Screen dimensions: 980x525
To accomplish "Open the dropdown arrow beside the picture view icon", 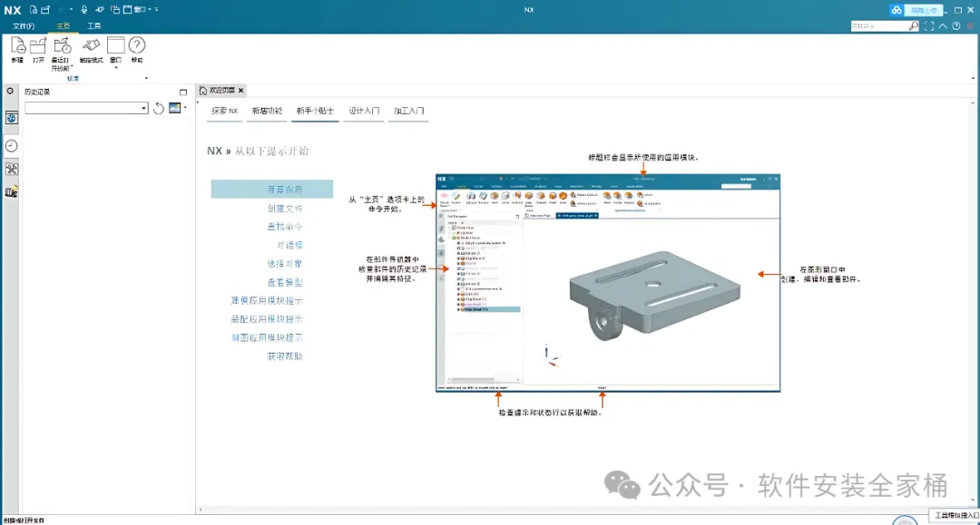I will coord(185,108).
